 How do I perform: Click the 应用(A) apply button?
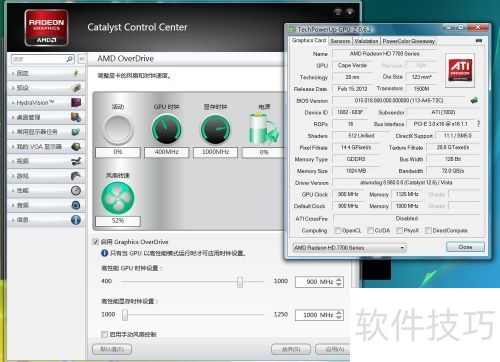coord(333,349)
